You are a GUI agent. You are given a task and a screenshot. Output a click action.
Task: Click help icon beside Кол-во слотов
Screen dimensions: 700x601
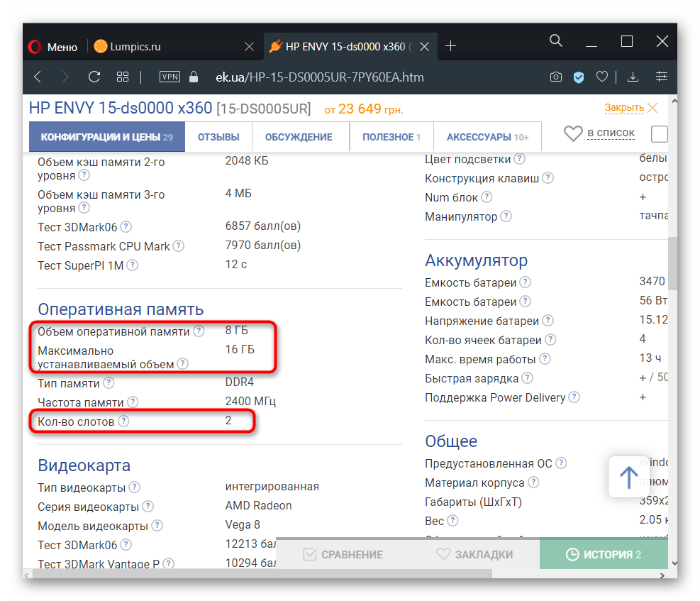coord(123,421)
